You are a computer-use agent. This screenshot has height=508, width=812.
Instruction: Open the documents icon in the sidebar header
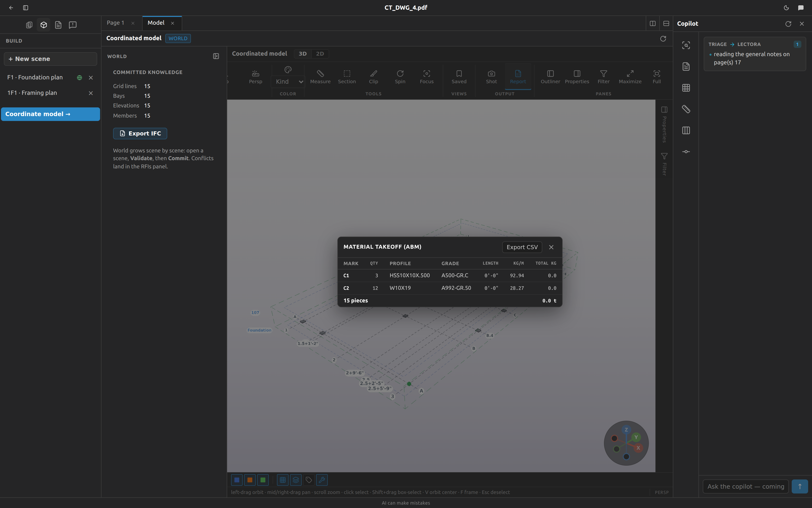(x=29, y=25)
